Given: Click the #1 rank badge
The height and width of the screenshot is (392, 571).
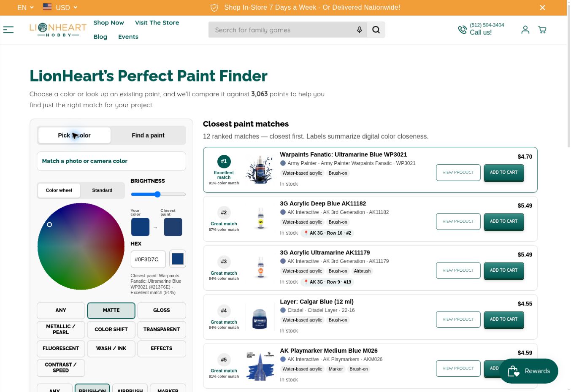Looking at the screenshot, I should (x=224, y=161).
